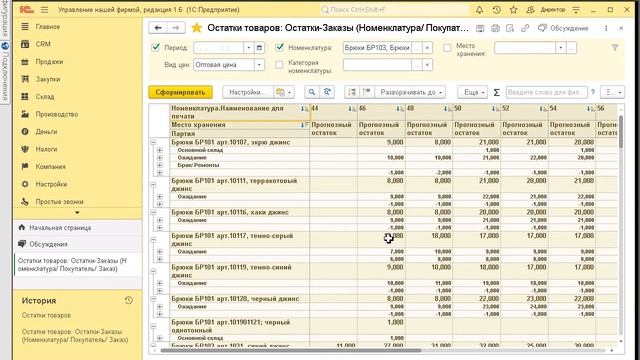Open the Еще dropdown menu
The image size is (640, 360).
click(x=473, y=92)
